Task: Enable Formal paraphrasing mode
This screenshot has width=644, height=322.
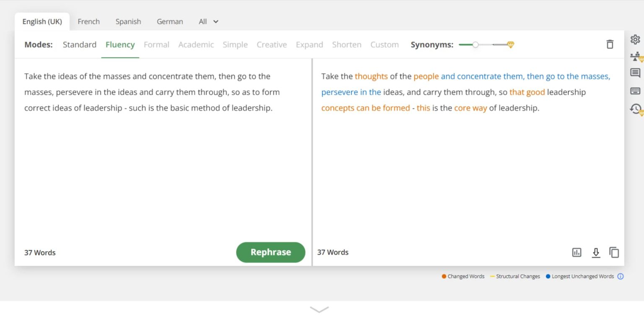Action: (x=156, y=44)
